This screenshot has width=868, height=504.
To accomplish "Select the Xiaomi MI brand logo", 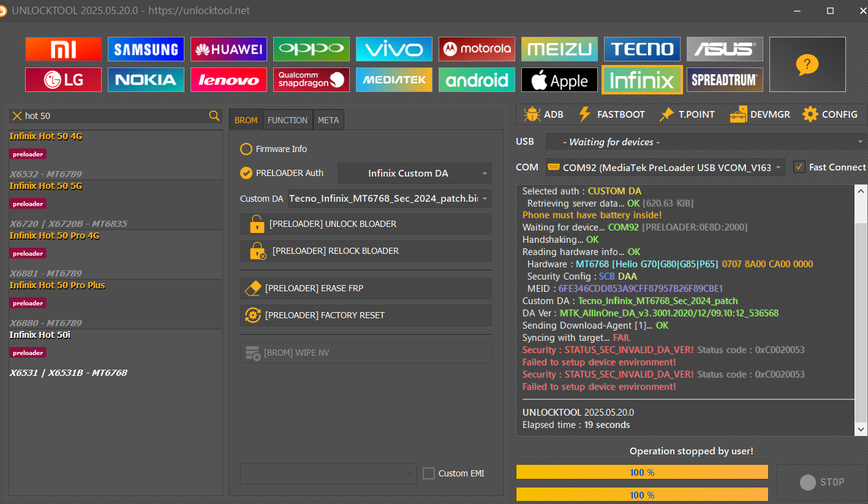I will pos(63,49).
